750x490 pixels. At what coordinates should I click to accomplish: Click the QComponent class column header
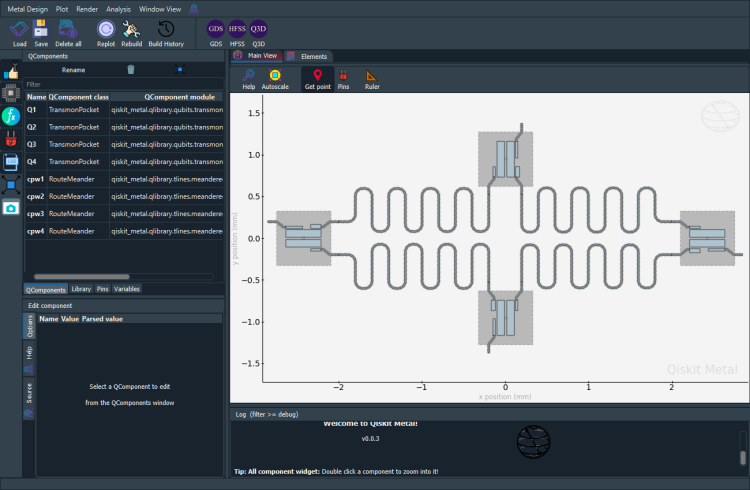click(x=78, y=97)
